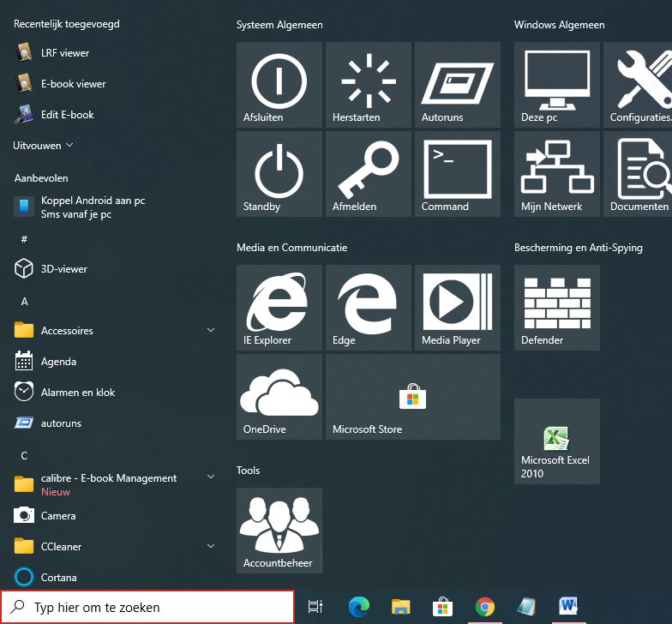
Task: Open the OneDrive cloud tile
Action: 279,396
